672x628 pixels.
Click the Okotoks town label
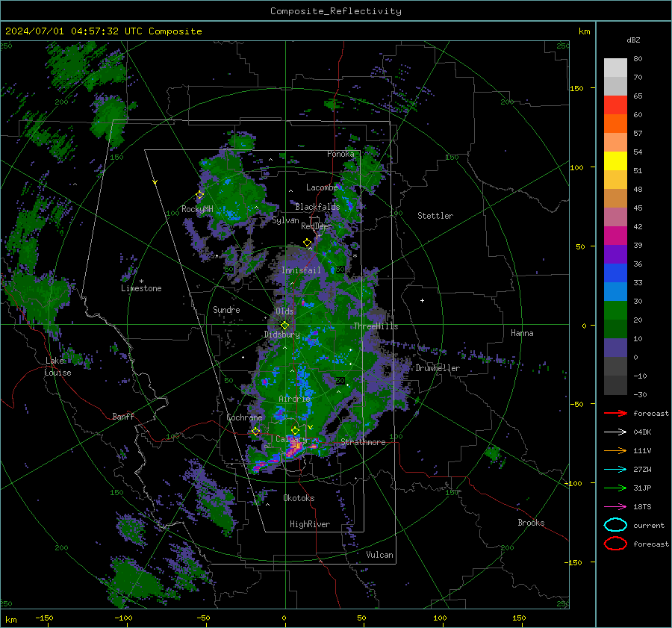(x=299, y=498)
